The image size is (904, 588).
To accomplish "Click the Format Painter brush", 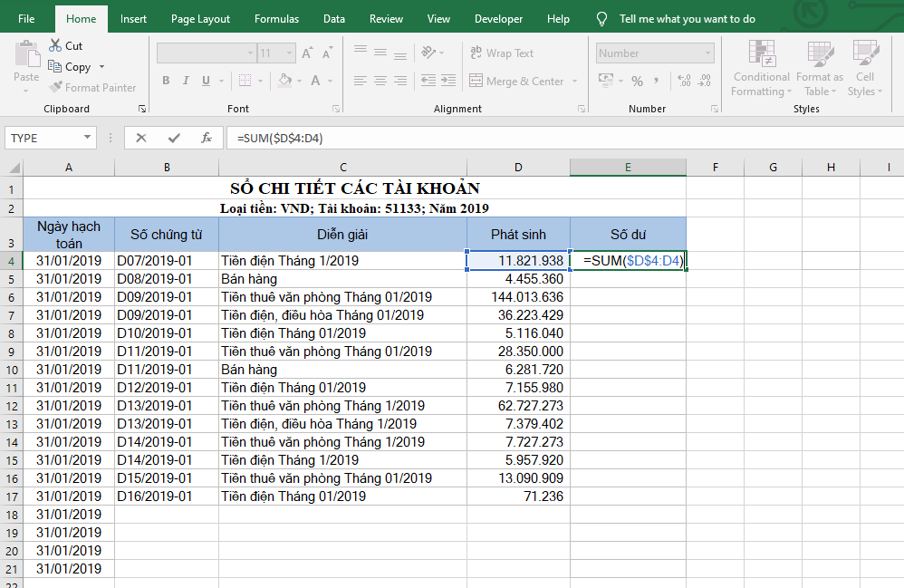I will (x=56, y=88).
